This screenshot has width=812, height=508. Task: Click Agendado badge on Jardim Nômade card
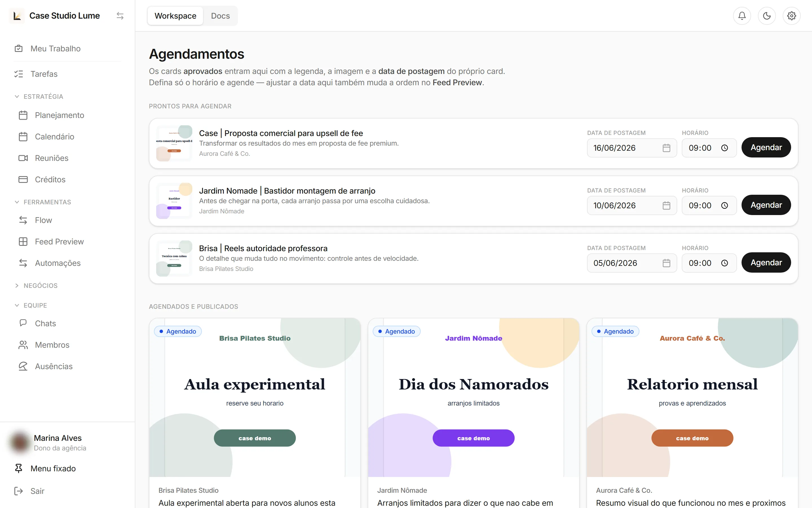397,331
